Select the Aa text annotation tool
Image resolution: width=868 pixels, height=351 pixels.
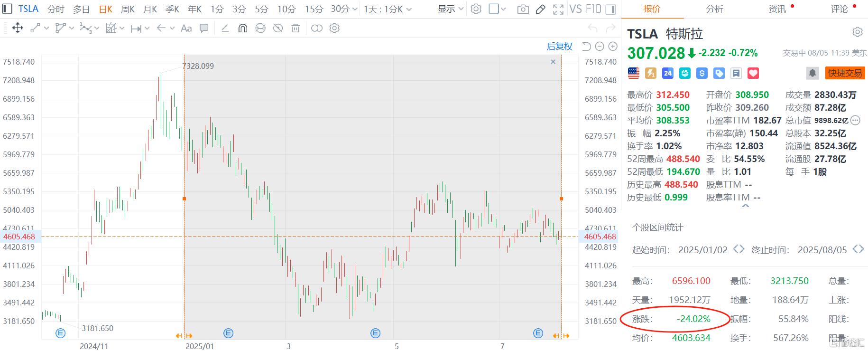point(186,28)
